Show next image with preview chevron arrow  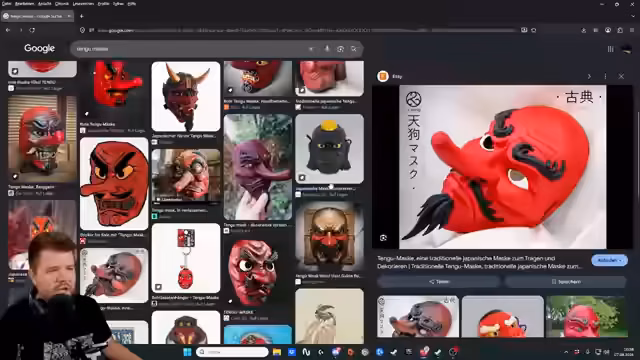[x=589, y=76]
